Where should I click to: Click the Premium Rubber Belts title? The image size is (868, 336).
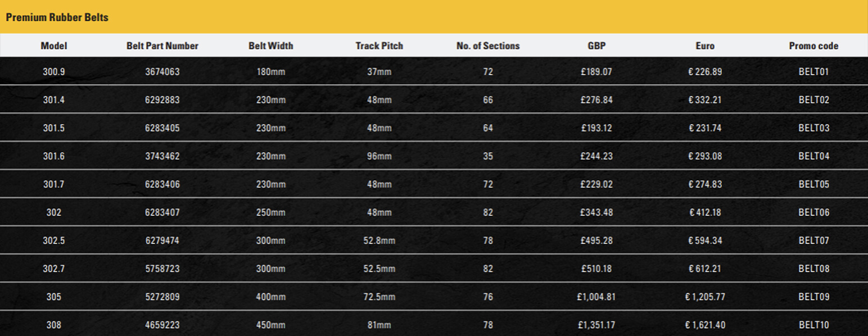57,17
